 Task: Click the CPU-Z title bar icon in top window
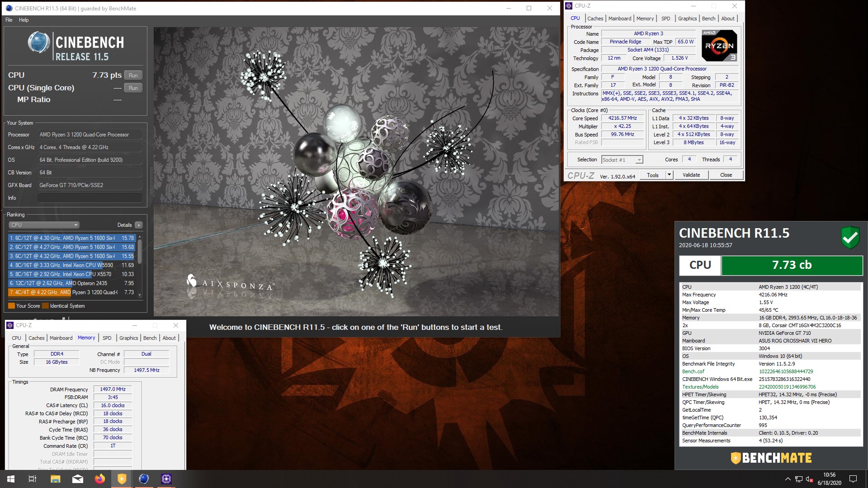coord(569,6)
